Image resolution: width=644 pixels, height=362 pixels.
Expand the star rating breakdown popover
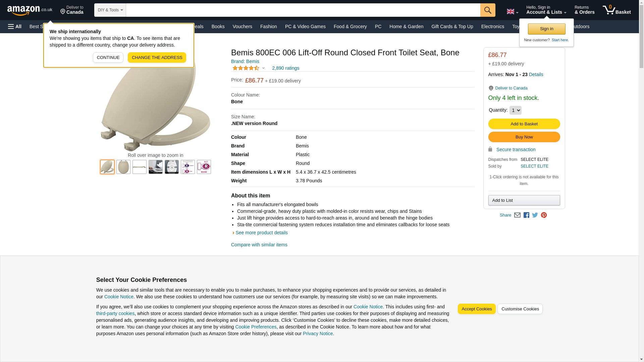pyautogui.click(x=249, y=68)
